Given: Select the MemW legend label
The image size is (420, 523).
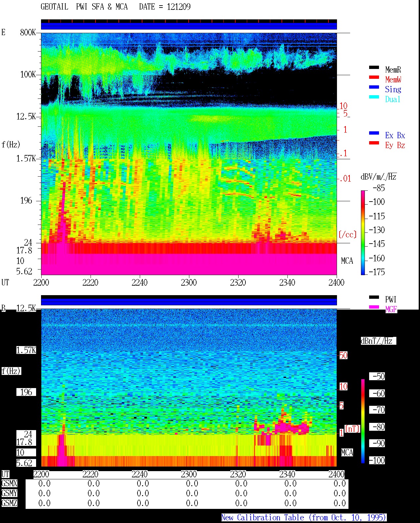Looking at the screenshot, I should click(393, 79).
